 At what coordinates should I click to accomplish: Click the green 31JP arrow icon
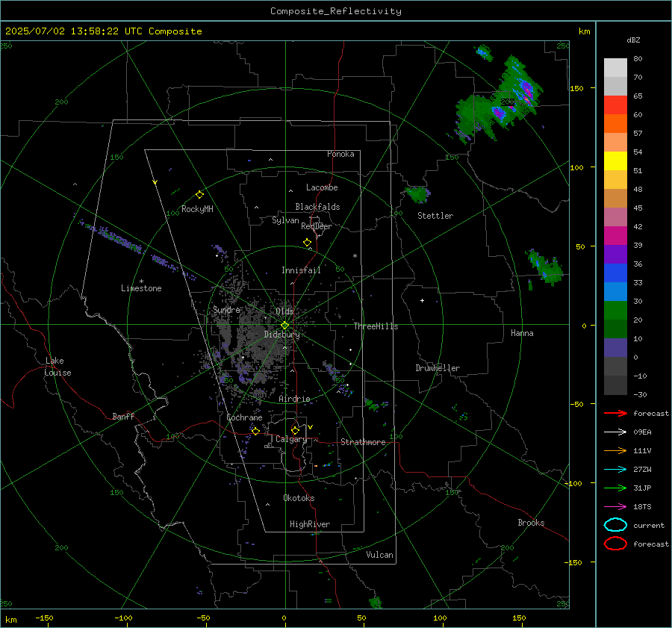pyautogui.click(x=615, y=488)
